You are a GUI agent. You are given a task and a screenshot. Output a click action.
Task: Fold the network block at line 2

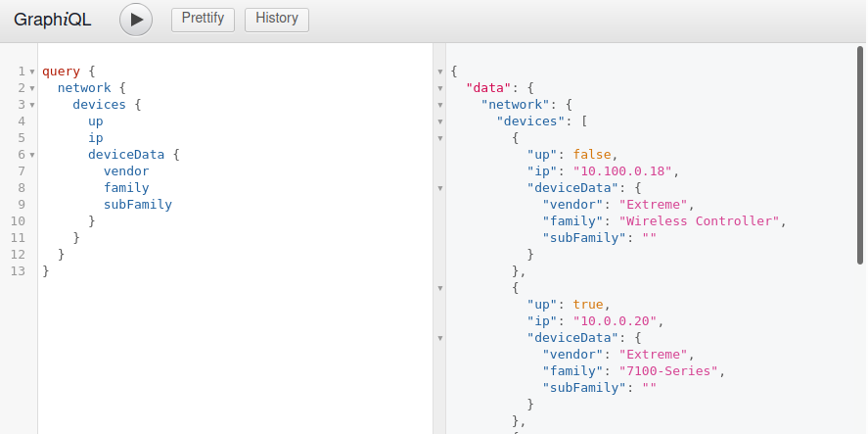[31, 88]
